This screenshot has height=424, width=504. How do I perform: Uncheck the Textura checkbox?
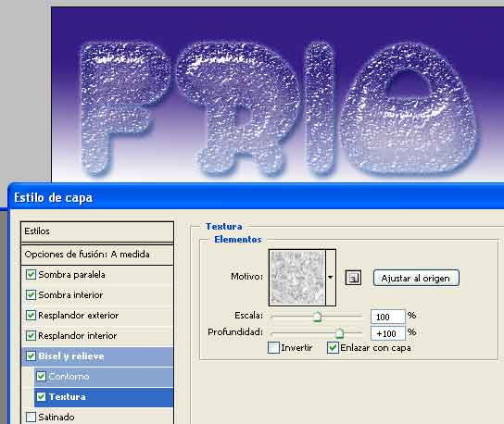[x=41, y=397]
